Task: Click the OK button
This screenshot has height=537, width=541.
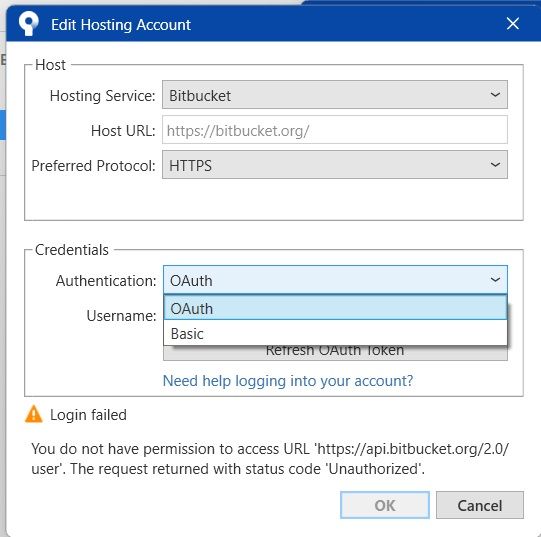Action: tap(385, 505)
